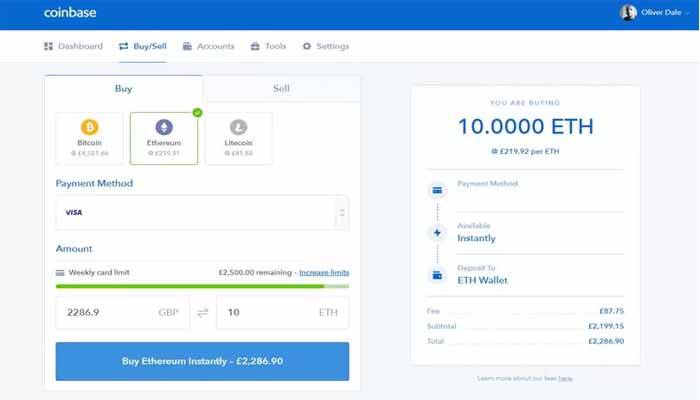Viewport: 700px width, 400px height.
Task: Click the summary Payment Method card icon
Action: click(438, 190)
